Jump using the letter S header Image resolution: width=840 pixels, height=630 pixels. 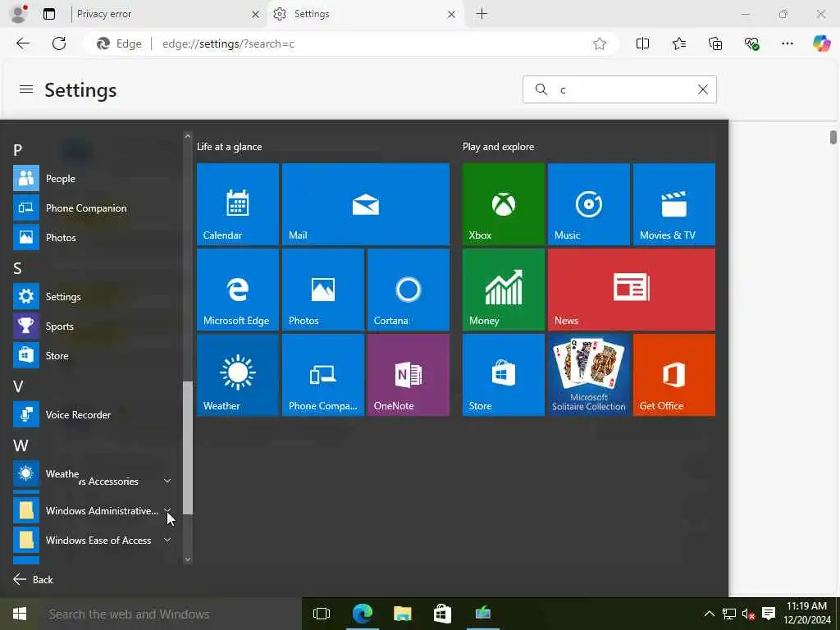[x=18, y=268]
